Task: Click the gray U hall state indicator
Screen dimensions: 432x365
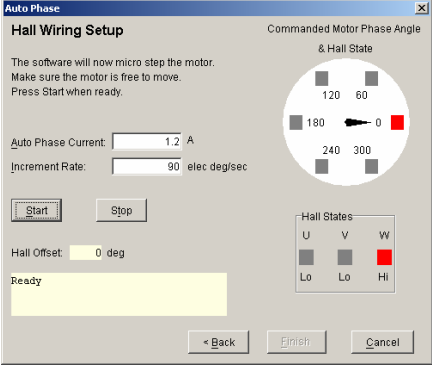Action: click(x=306, y=257)
